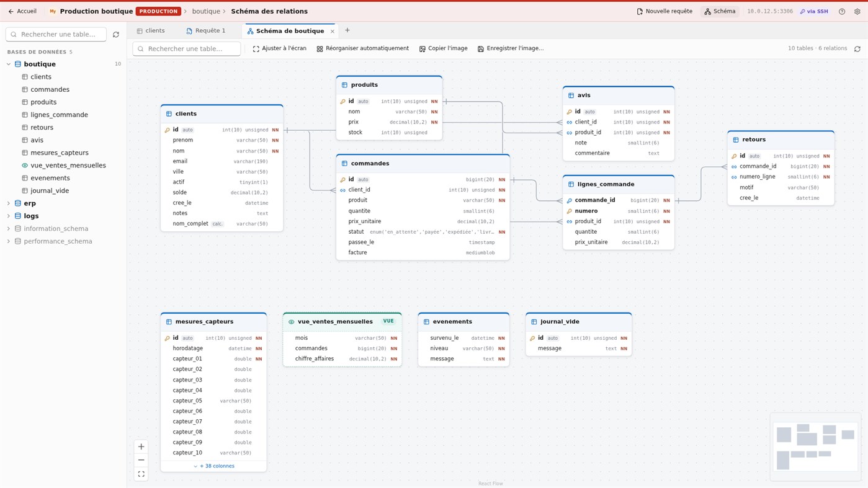Screen dimensions: 868x488
Task: Collapse the boutique database tree
Action: point(9,64)
